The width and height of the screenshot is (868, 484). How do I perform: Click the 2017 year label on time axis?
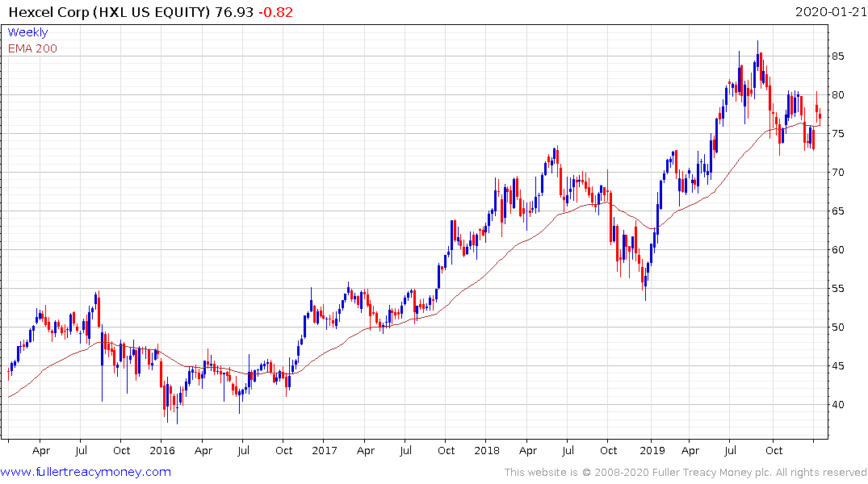(x=325, y=450)
